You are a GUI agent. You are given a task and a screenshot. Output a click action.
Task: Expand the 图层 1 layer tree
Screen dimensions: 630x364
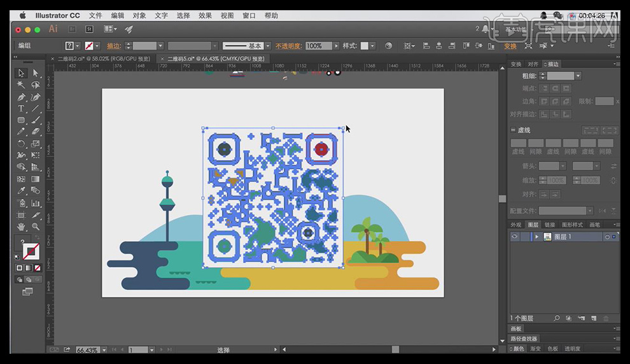coord(536,237)
